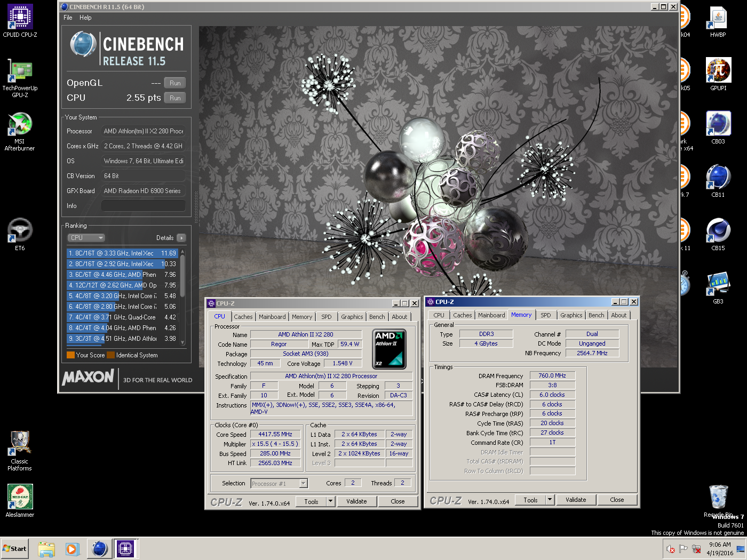The width and height of the screenshot is (747, 560).
Task: Open the CB15 desktop shortcut
Action: pyautogui.click(x=718, y=235)
